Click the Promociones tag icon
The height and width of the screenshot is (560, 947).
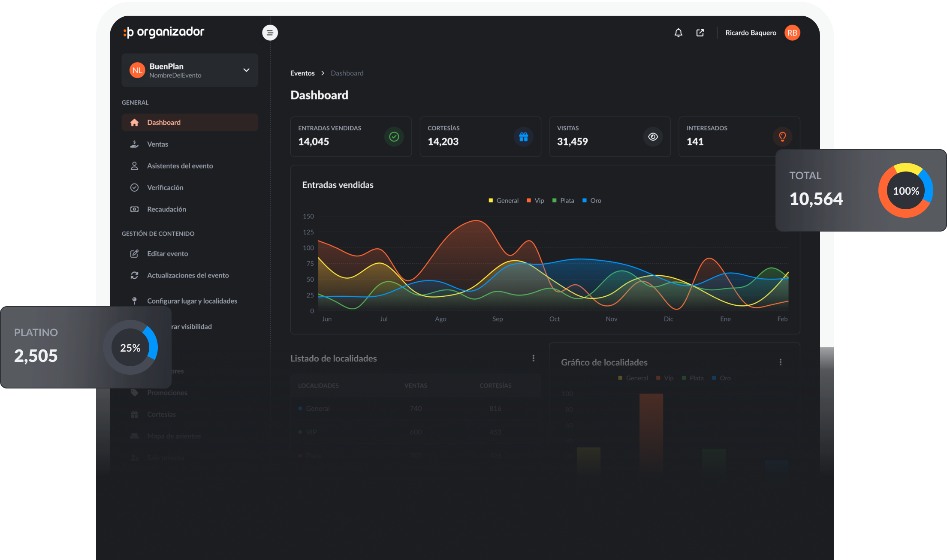[135, 392]
